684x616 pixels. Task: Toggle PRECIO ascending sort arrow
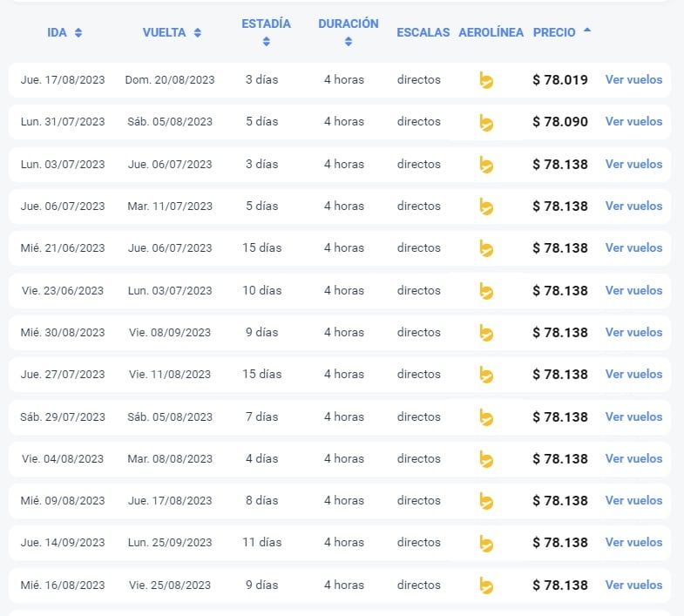587,30
